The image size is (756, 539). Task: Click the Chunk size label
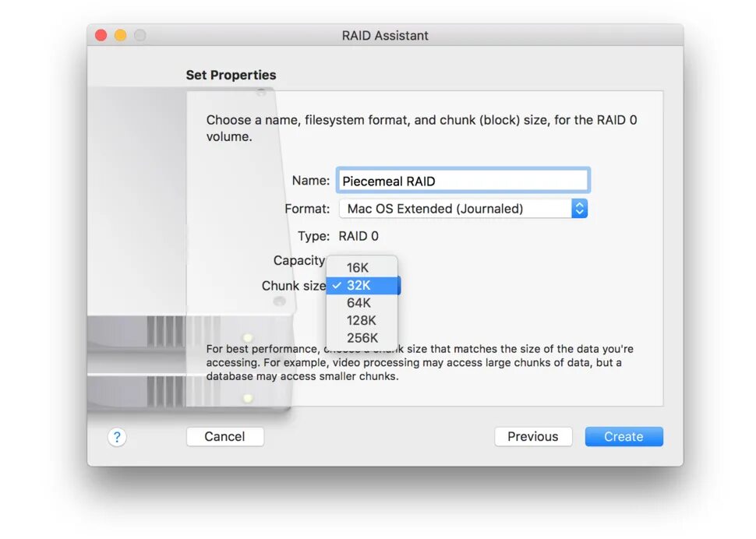[294, 286]
